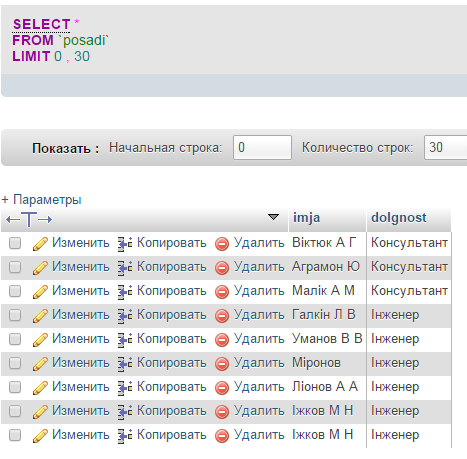The height and width of the screenshot is (459, 467).
Task: Click Удалить link for Міронов
Action: point(259,363)
